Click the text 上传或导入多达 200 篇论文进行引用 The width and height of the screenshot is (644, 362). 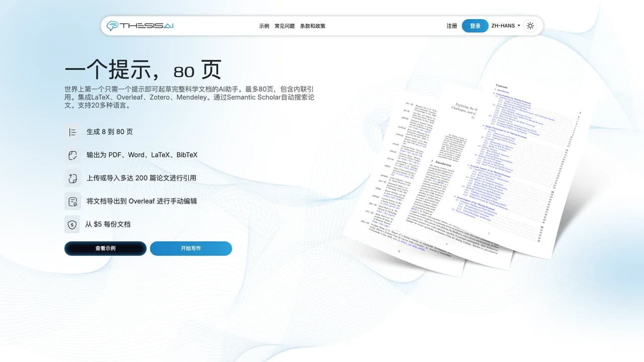click(141, 178)
